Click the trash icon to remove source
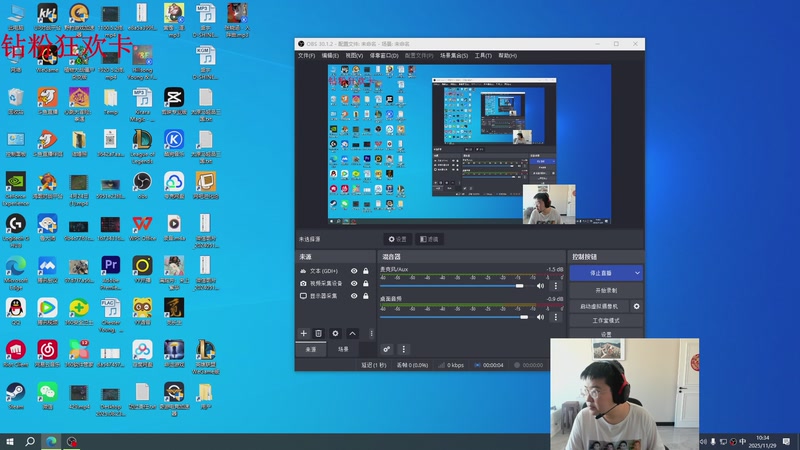Viewport: 800px width, 450px height. (x=318, y=333)
